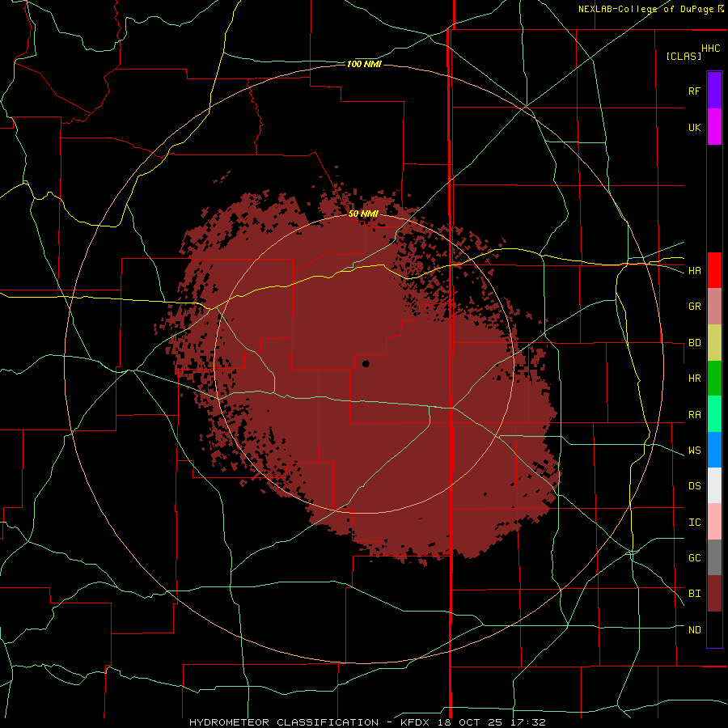Click the black radar site dot

[366, 363]
